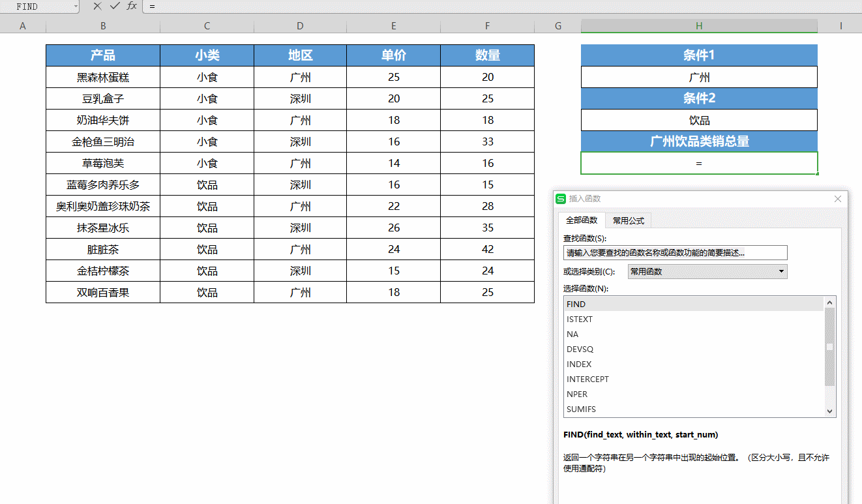
Task: Select FIND in the function list
Action: click(x=694, y=304)
